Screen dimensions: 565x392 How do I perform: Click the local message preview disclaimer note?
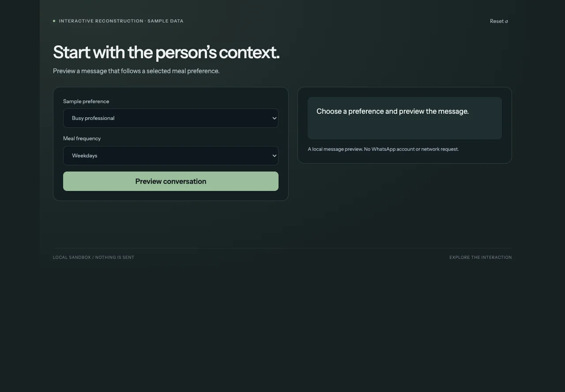[383, 149]
